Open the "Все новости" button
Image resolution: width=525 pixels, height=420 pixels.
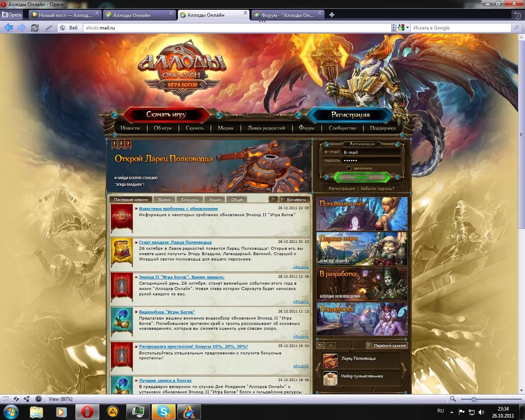tap(294, 199)
